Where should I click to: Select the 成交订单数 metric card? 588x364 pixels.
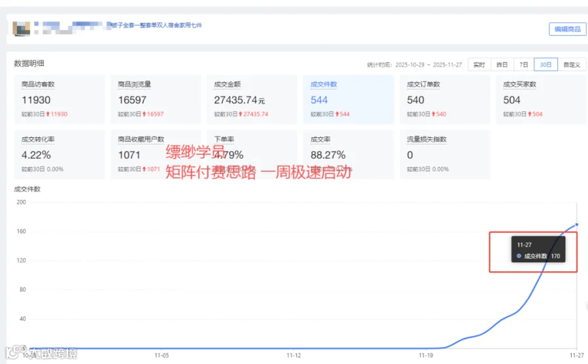pyautogui.click(x=445, y=99)
